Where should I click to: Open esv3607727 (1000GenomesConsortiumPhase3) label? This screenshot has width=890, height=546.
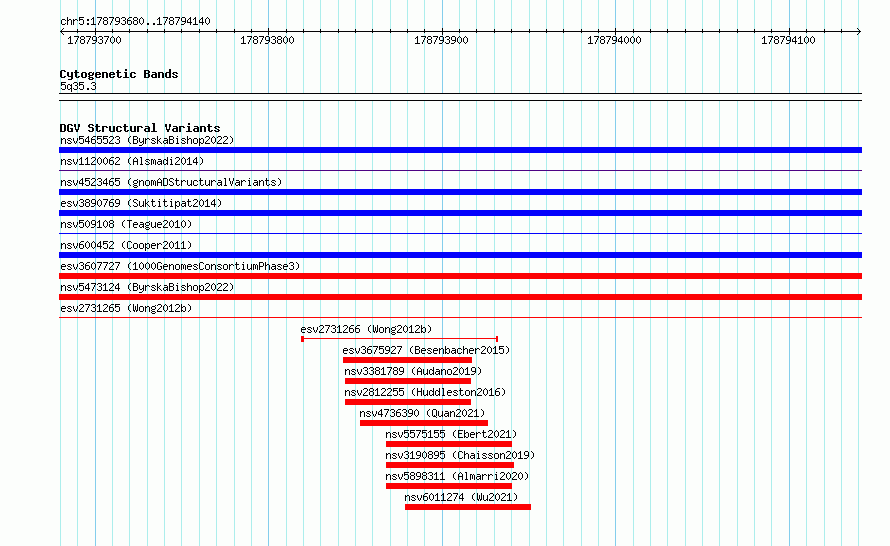pyautogui.click(x=180, y=266)
